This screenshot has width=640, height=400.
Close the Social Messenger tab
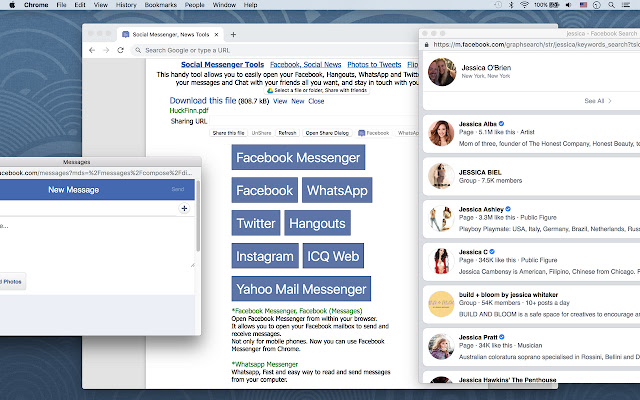tap(217, 34)
